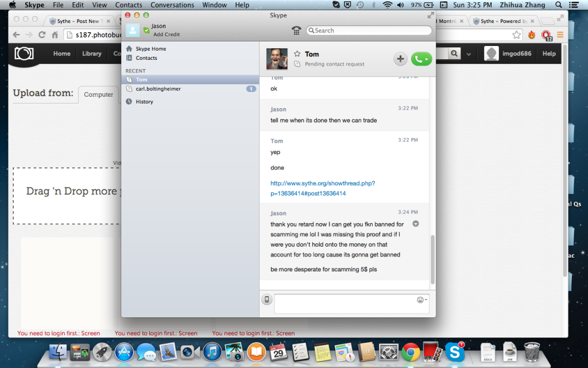The height and width of the screenshot is (368, 588).
Task: Click the volume icon in menu bar
Action: 400,5
